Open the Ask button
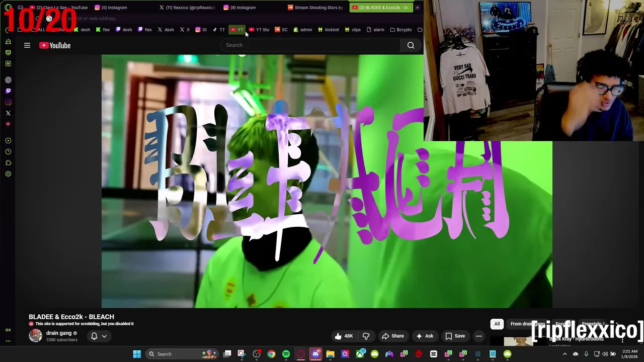 [x=425, y=336]
